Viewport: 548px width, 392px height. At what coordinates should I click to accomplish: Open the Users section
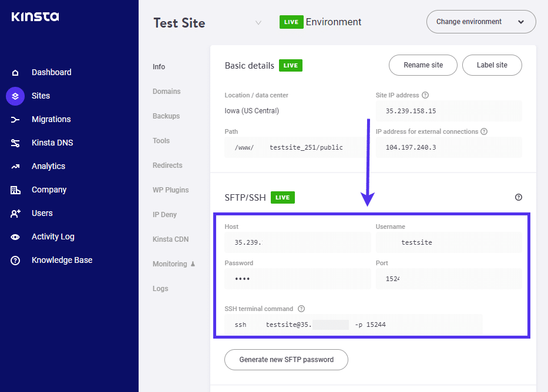point(41,213)
